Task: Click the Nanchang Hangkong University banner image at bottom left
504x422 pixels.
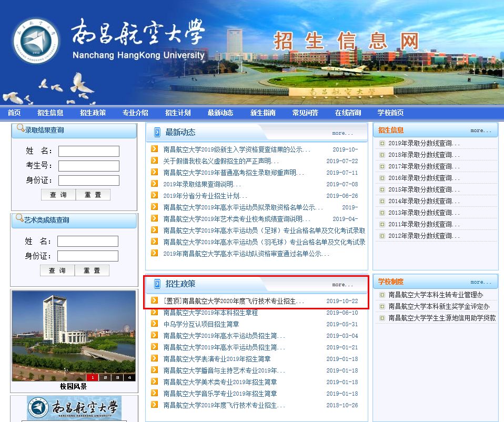Action: point(74,408)
